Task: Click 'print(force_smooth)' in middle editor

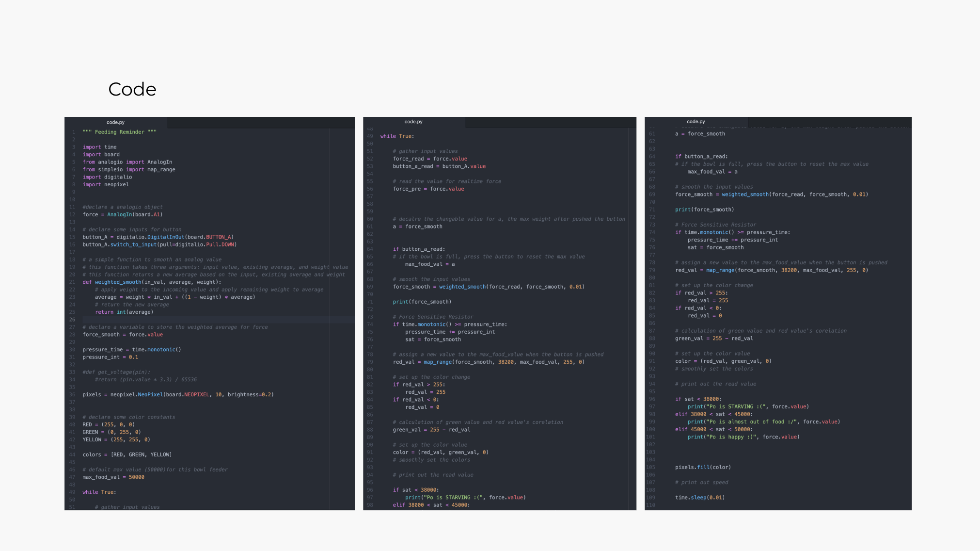Action: [x=422, y=302]
